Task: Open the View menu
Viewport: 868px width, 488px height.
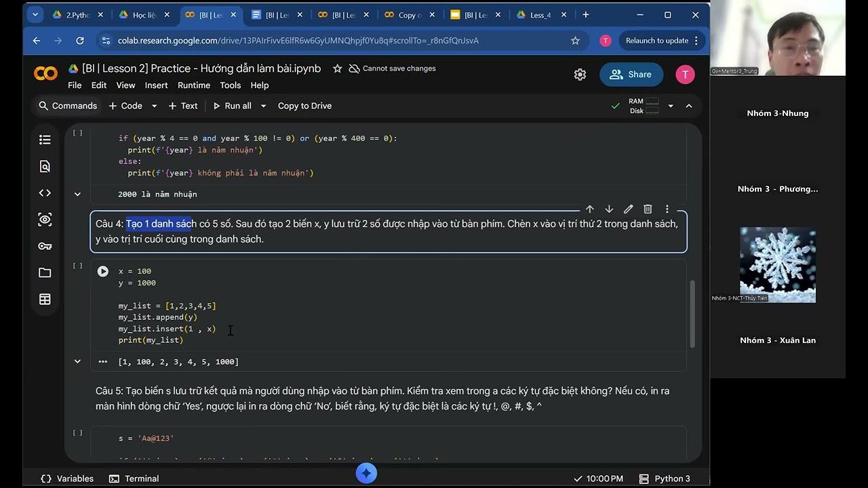Action: (125, 85)
